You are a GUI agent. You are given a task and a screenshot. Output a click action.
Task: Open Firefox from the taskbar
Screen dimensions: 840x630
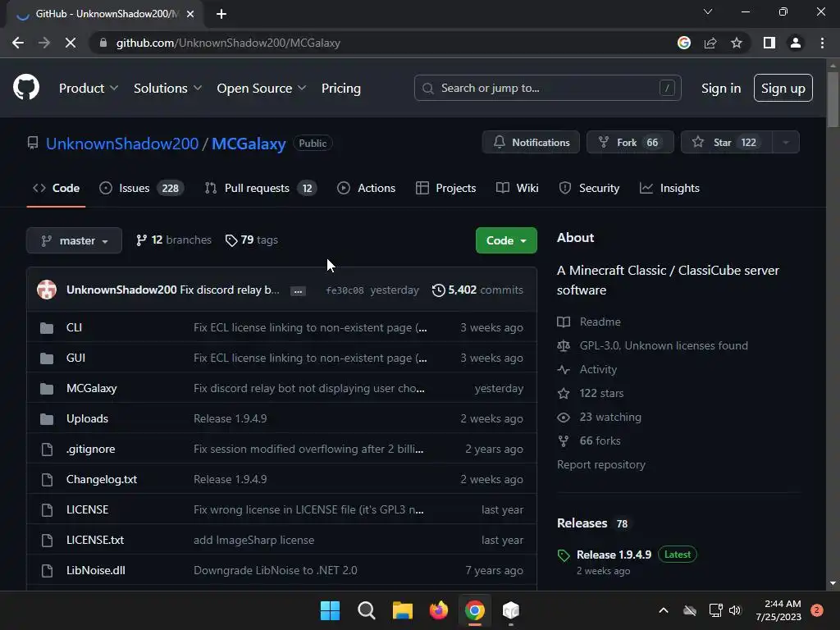[x=439, y=610]
